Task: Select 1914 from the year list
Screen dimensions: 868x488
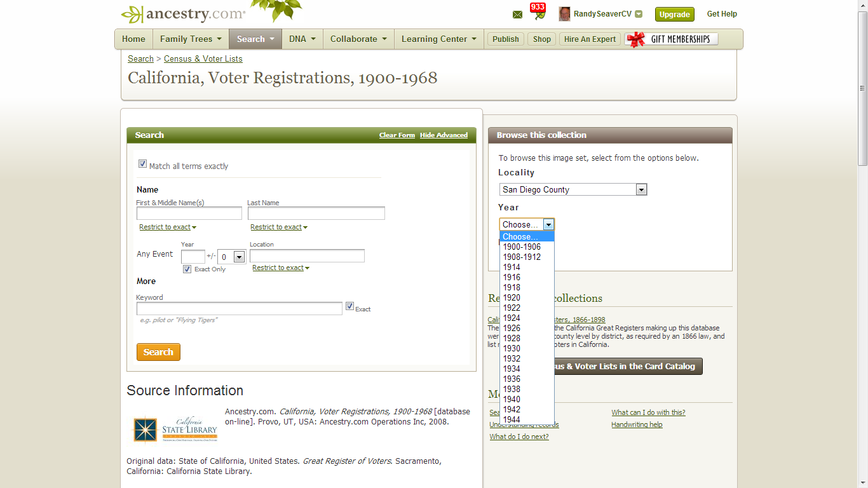Action: (527, 267)
